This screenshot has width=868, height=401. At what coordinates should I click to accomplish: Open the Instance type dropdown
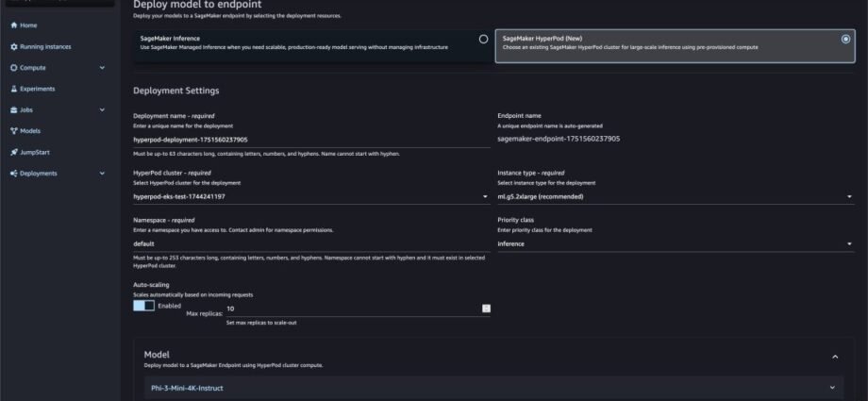(676, 196)
